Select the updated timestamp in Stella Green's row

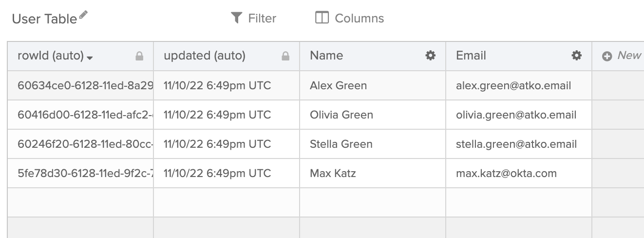(x=227, y=144)
